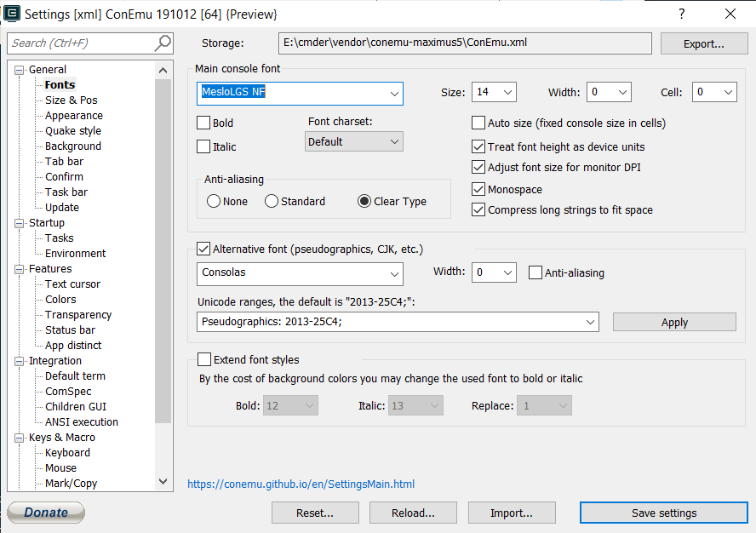Select the Colors settings page
The image size is (756, 533).
[x=59, y=299]
